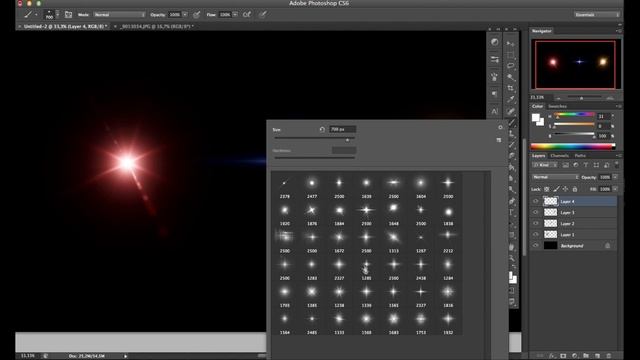Hide Layer 3 visibility eye

(536, 212)
